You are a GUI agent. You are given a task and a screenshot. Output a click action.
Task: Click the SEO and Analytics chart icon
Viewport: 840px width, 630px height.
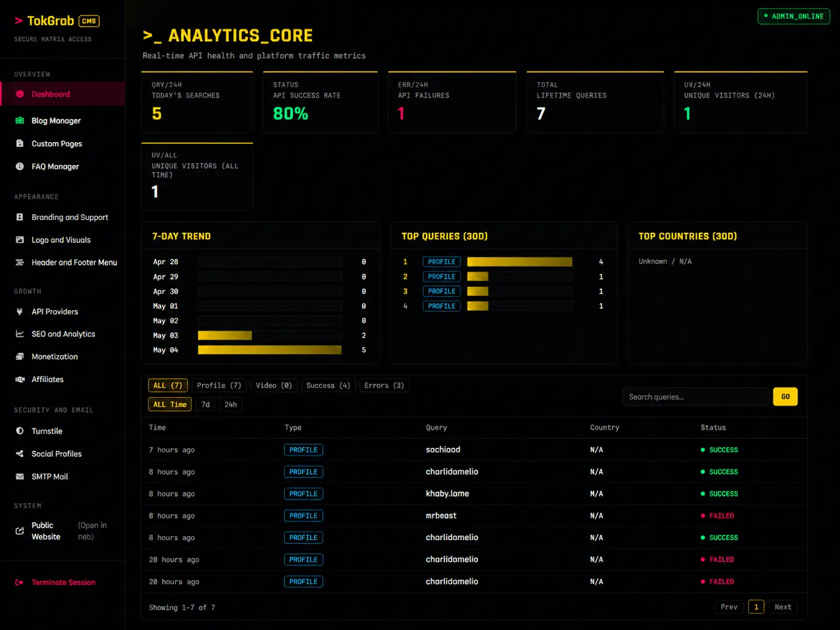[x=20, y=334]
